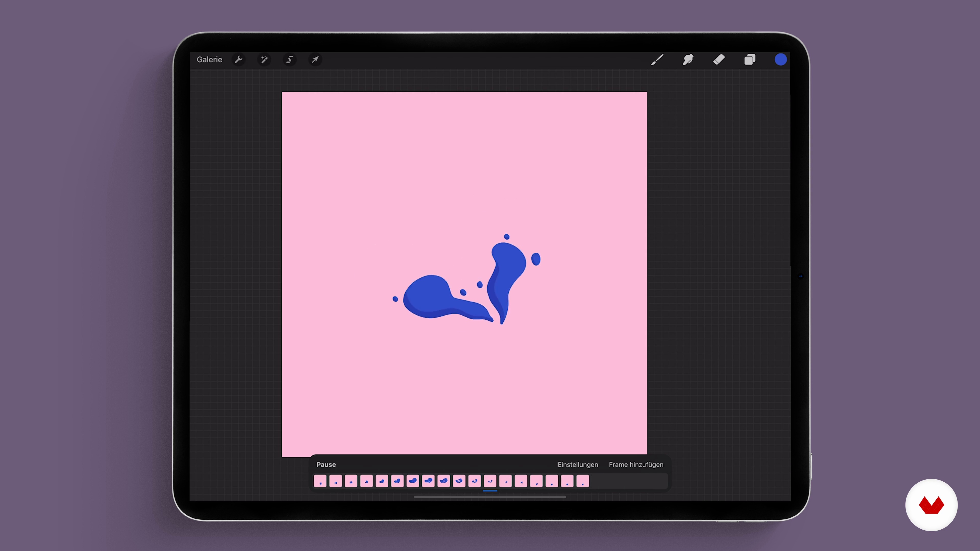Open the Actions wrench menu
Image resolution: width=980 pixels, height=551 pixels.
click(x=239, y=60)
